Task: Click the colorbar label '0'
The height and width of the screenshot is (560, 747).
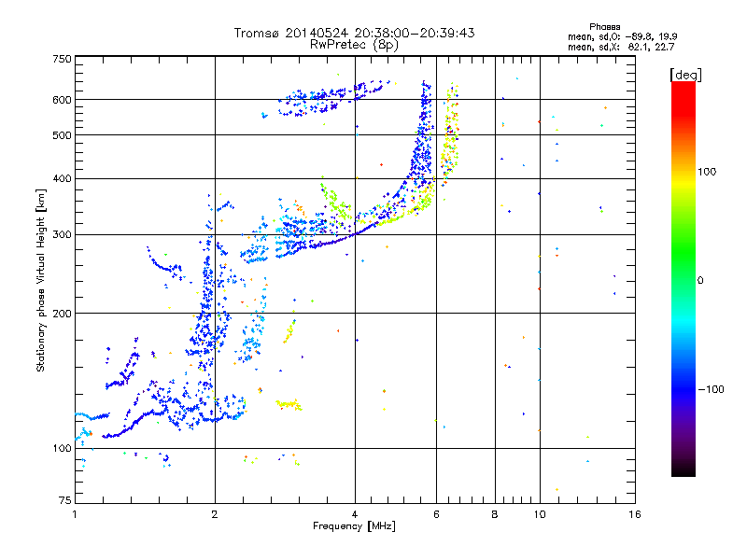Action: 700,280
